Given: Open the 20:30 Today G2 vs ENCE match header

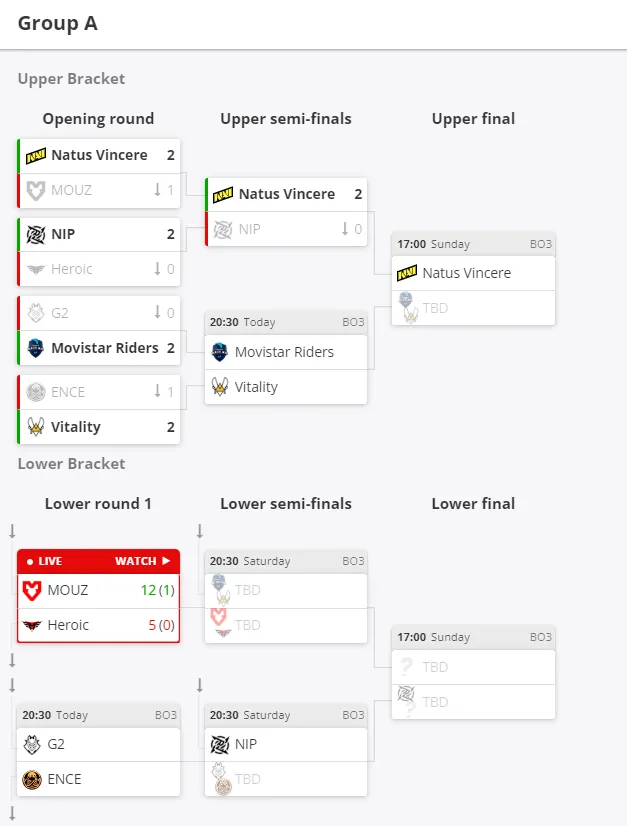Looking at the screenshot, I should pyautogui.click(x=99, y=715).
